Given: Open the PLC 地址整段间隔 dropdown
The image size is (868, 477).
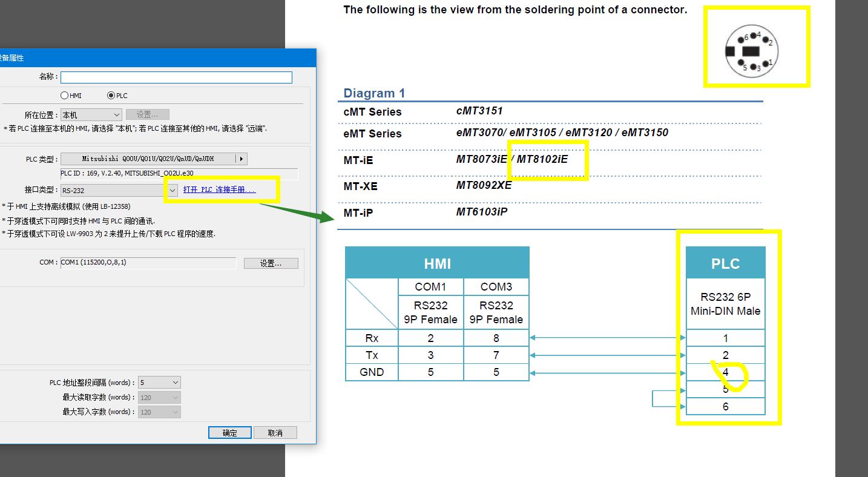Looking at the screenshot, I should click(x=159, y=383).
